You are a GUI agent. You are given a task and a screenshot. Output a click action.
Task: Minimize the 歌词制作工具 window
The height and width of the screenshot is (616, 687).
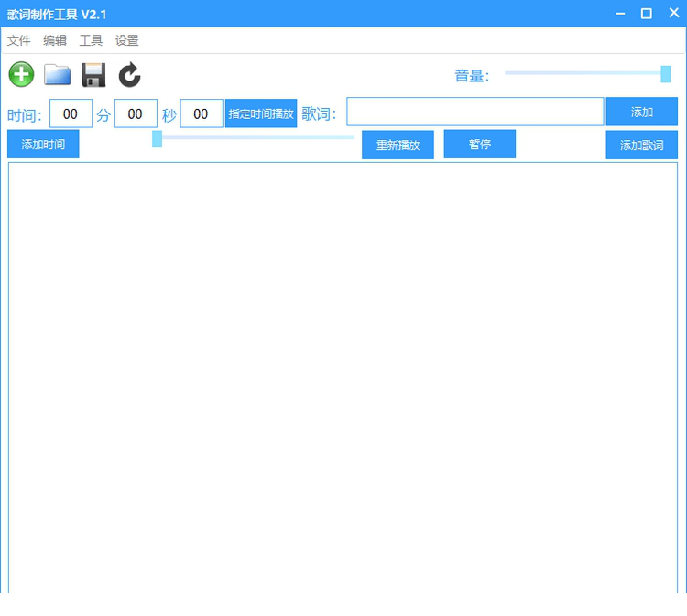[x=620, y=14]
